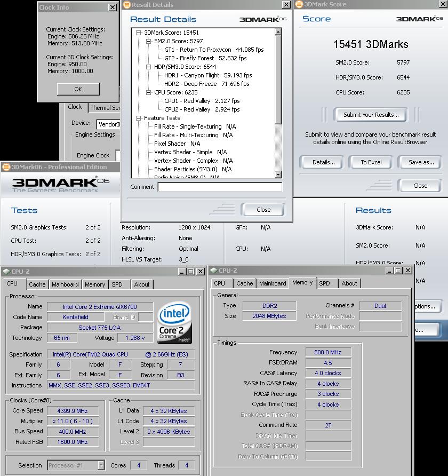Screen dimensions: 448x476
Task: Click Core Speed value 4399.9 MHz
Action: pyautogui.click(x=73, y=411)
